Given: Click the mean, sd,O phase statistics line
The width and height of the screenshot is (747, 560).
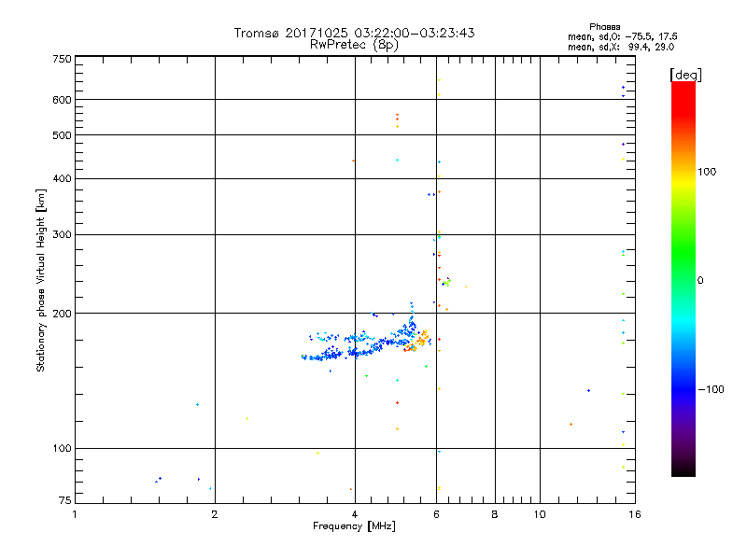Looking at the screenshot, I should click(x=622, y=36).
